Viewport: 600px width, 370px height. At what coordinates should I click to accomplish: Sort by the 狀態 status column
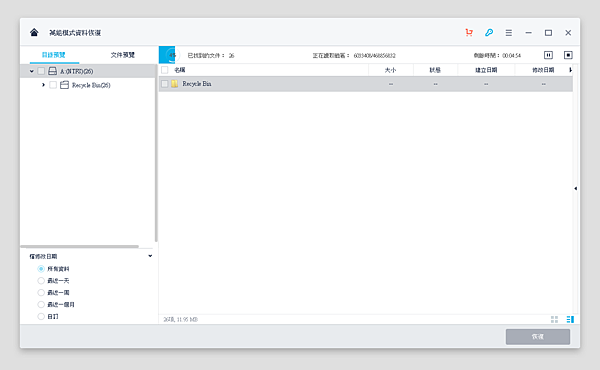click(435, 70)
